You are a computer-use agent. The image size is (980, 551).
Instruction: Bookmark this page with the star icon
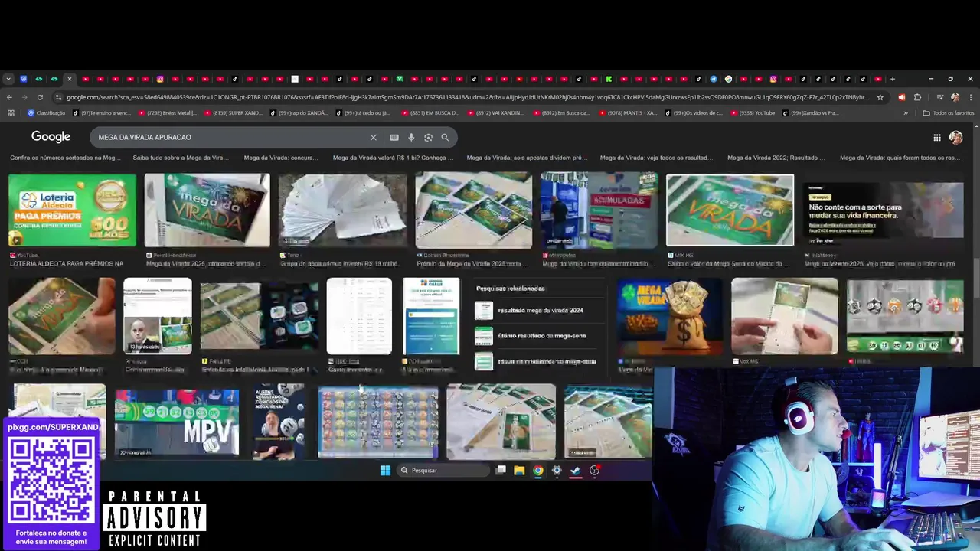click(x=880, y=97)
